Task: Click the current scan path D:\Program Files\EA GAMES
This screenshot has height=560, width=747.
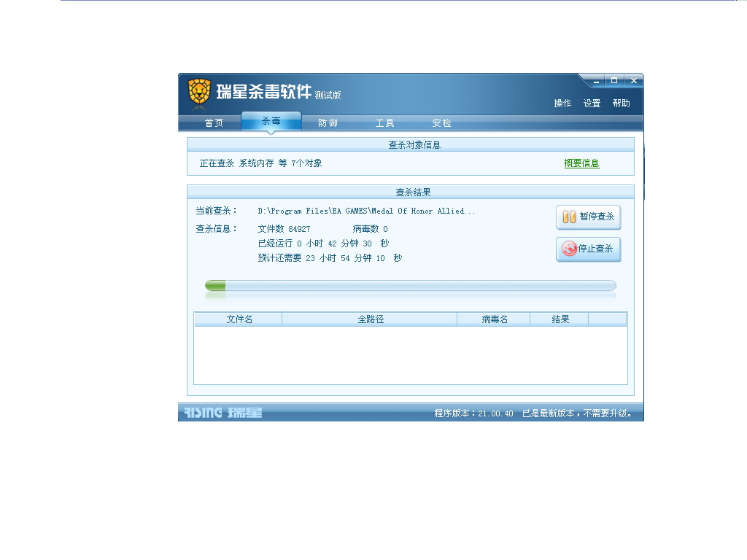Action: coord(366,211)
